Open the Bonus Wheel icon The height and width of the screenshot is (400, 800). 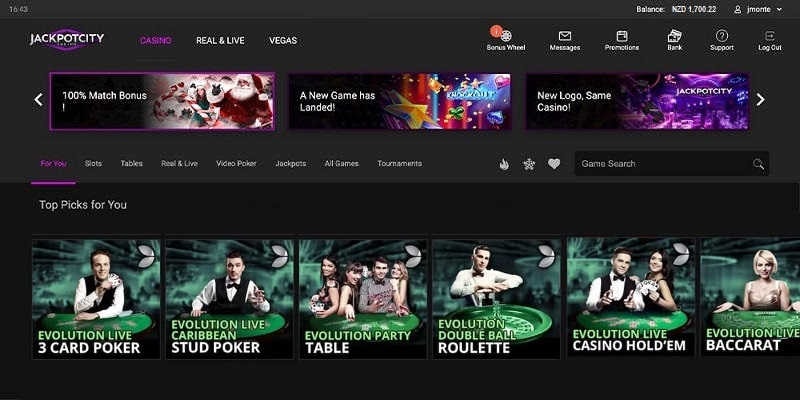(x=506, y=36)
